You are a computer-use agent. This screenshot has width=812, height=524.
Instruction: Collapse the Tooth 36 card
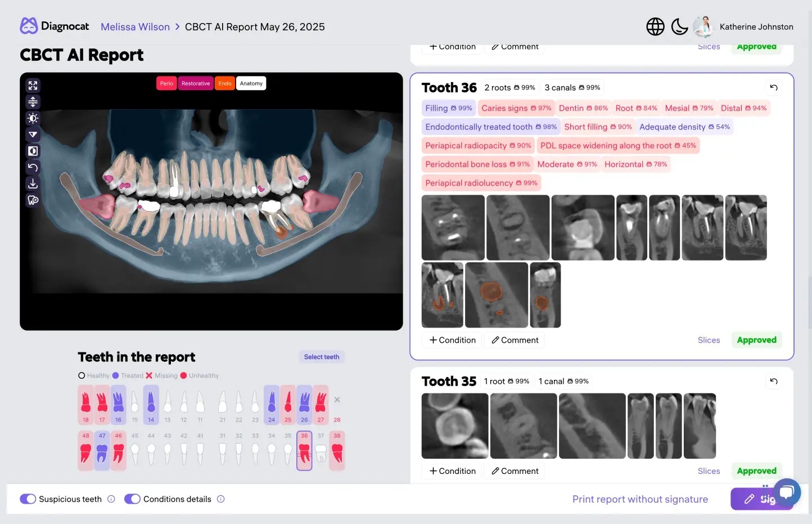point(773,87)
